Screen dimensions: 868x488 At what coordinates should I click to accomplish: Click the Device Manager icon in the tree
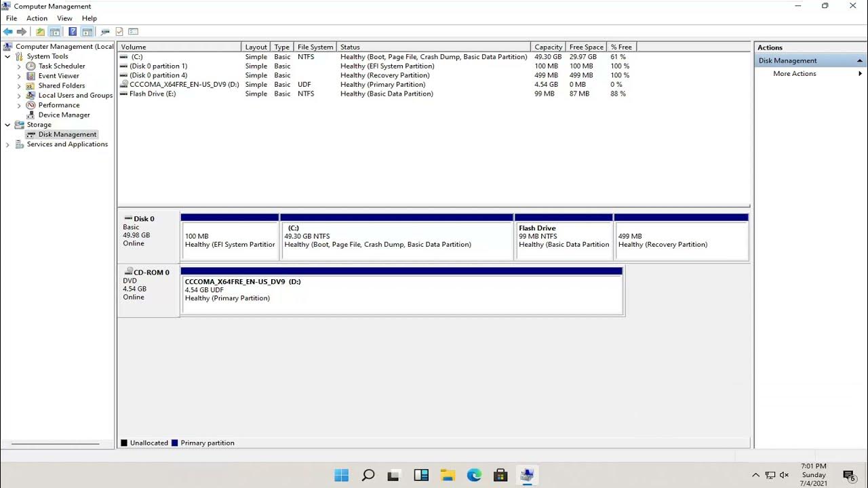pos(31,115)
